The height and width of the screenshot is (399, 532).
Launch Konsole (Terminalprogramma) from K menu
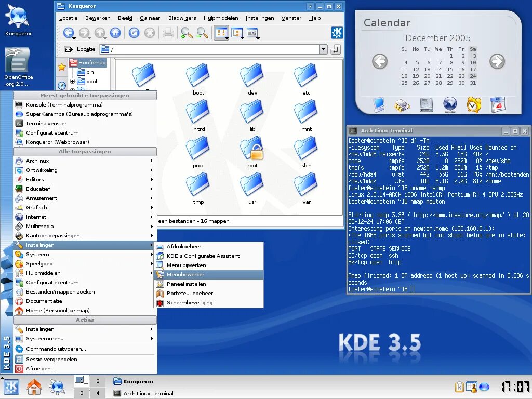[85, 105]
